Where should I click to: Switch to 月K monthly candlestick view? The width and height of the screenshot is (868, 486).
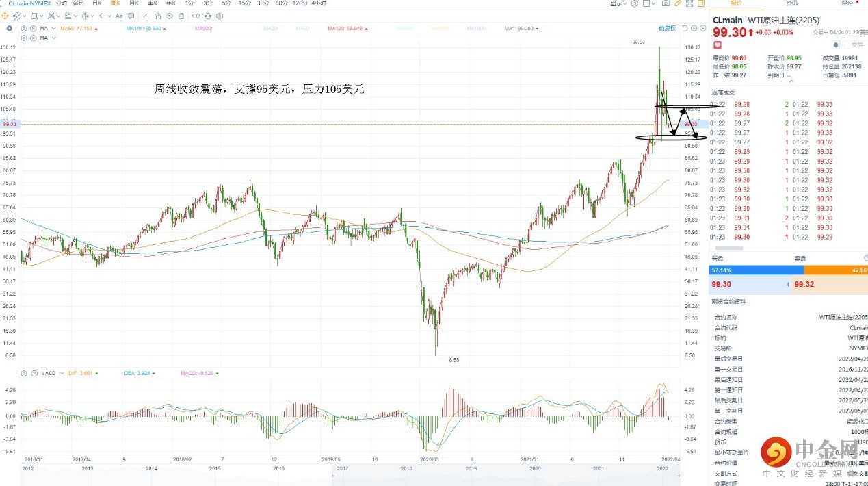click(x=134, y=3)
